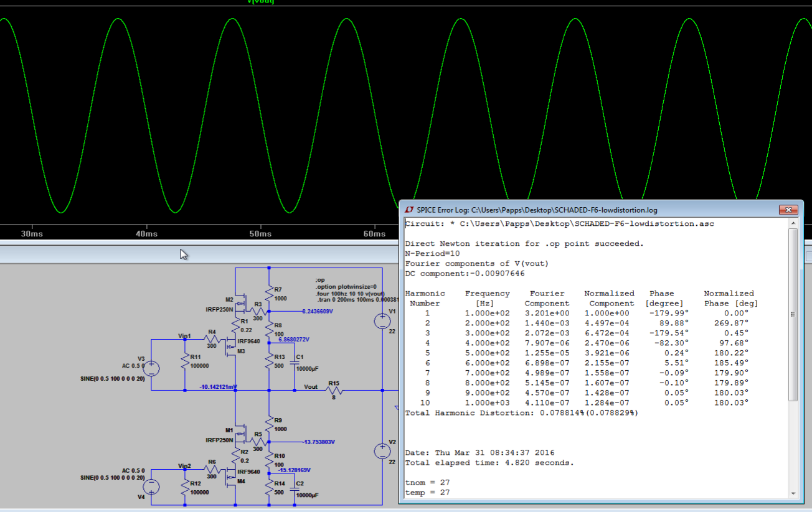Select capacitor C1 symbol
The width and height of the screenshot is (812, 512).
pos(294,362)
